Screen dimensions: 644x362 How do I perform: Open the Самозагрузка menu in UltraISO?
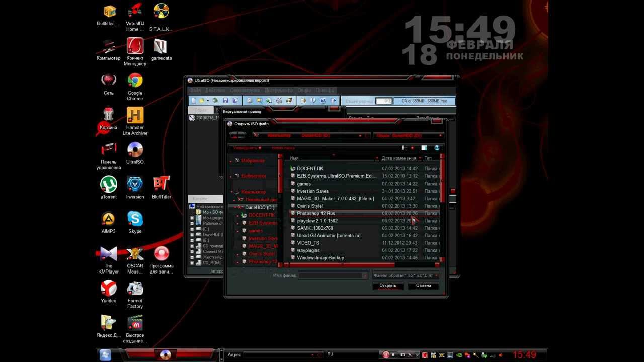click(x=246, y=90)
